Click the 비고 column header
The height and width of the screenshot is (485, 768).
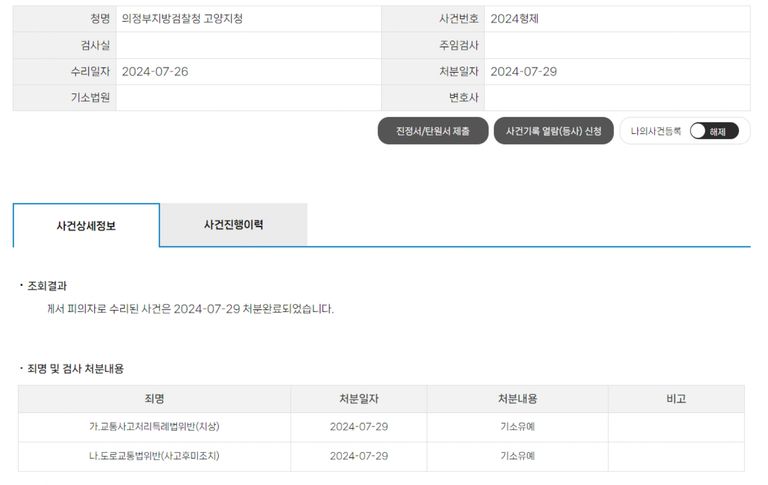(676, 399)
